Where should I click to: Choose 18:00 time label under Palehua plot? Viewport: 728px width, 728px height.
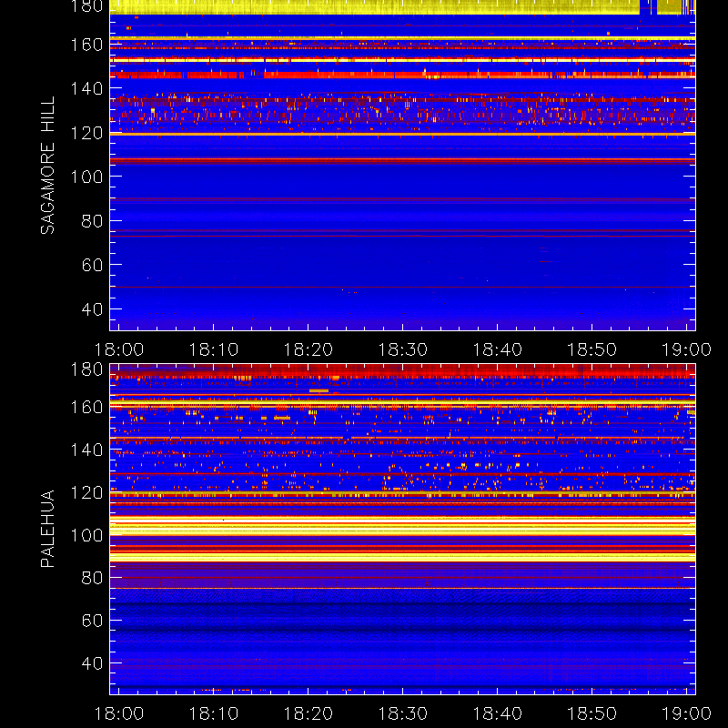pos(119,713)
